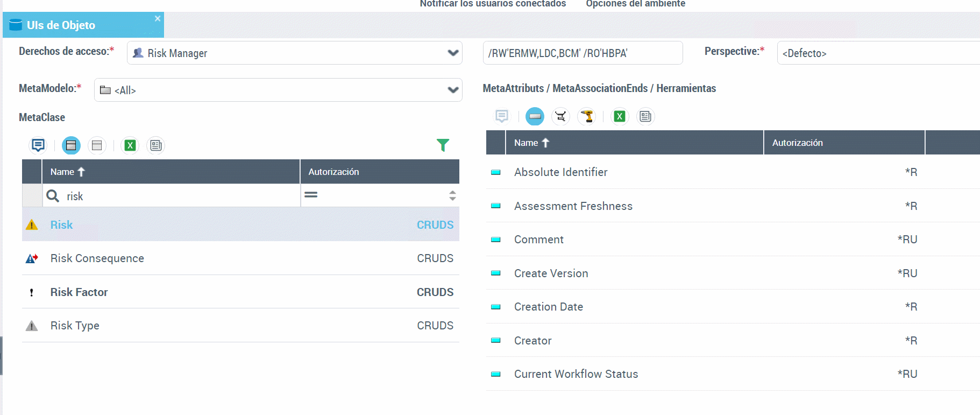Adjust the Autorización filter stepper arrows
980x415 pixels.
(452, 195)
